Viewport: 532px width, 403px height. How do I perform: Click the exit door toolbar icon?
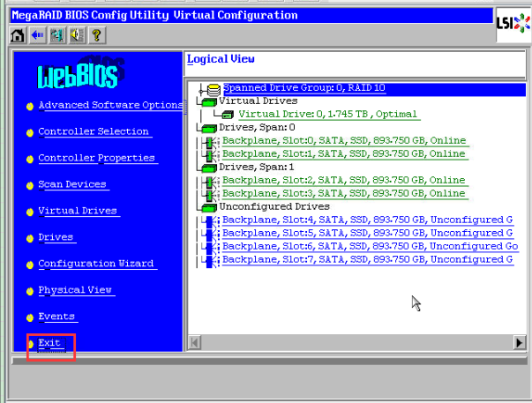point(56,35)
